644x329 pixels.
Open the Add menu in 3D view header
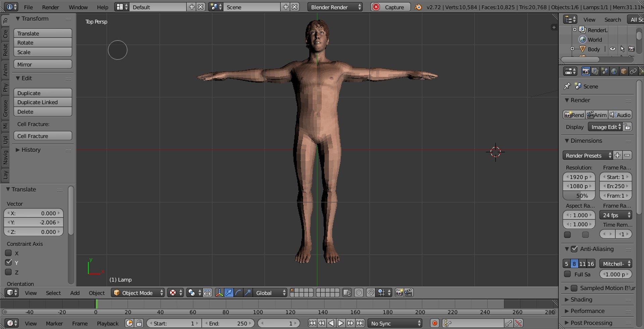pos(75,293)
